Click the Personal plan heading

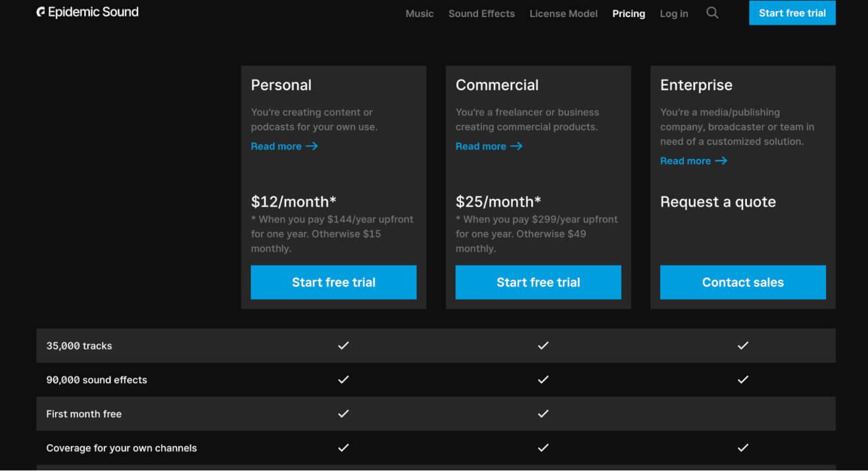(x=281, y=85)
